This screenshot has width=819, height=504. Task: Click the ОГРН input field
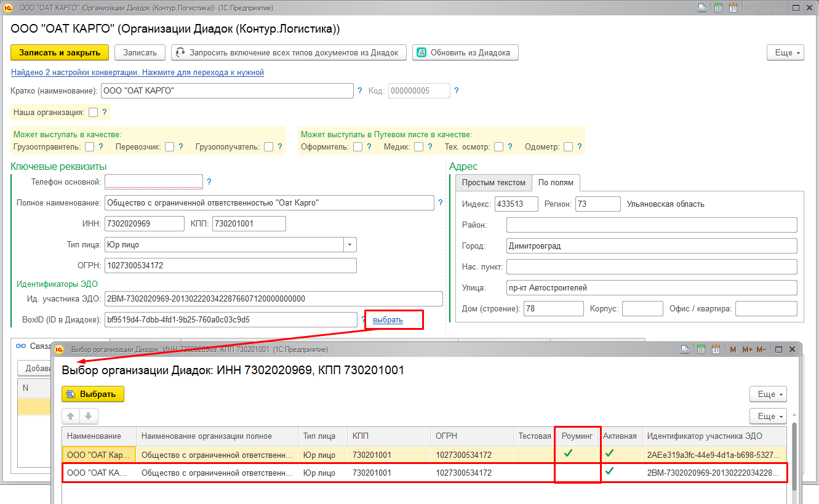click(x=231, y=265)
